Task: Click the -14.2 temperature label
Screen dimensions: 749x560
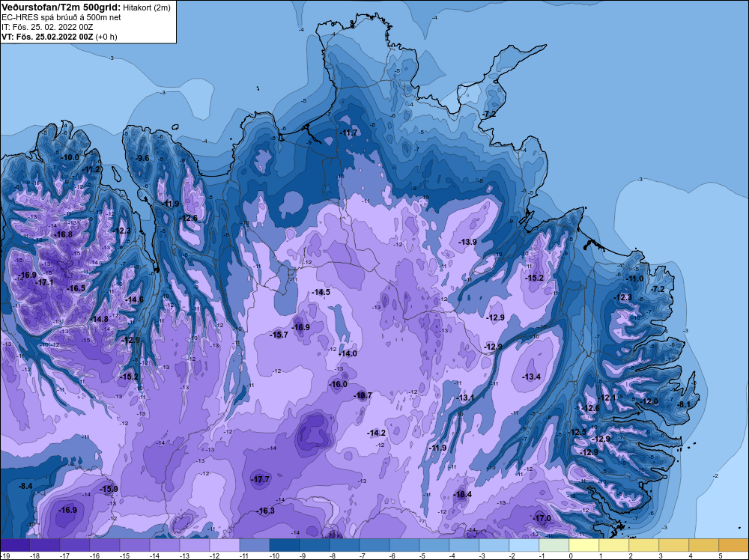Action: (x=377, y=433)
